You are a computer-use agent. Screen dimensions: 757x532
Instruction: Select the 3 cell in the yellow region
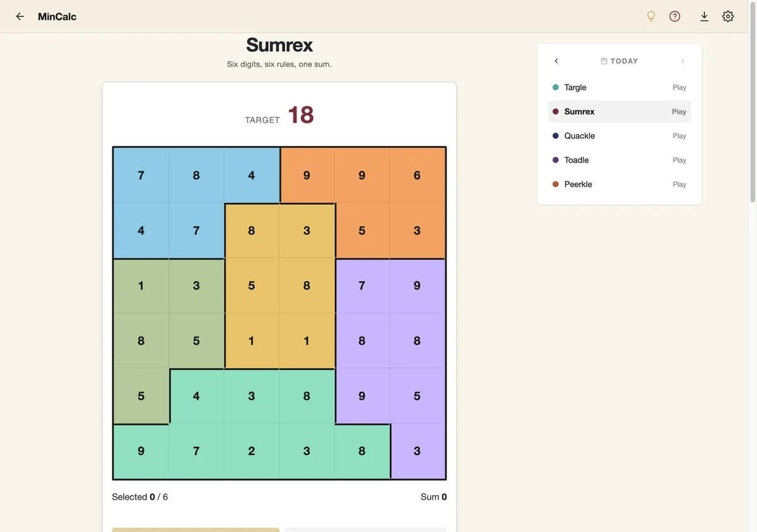tap(307, 231)
